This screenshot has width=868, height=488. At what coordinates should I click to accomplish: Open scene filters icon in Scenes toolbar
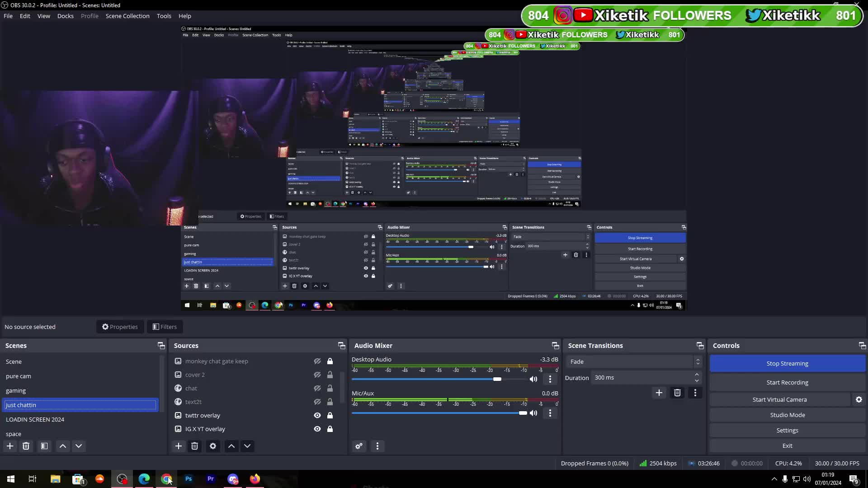[44, 446]
